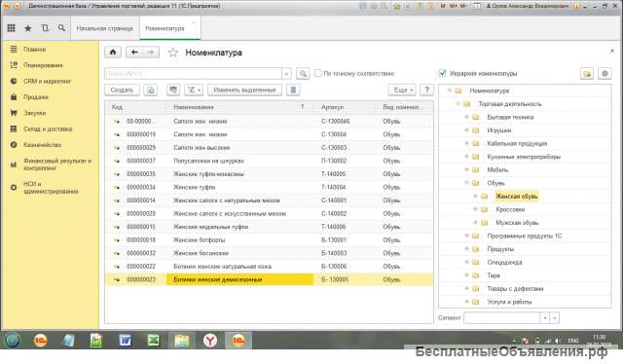Copy item icon next to Создать

151,91
